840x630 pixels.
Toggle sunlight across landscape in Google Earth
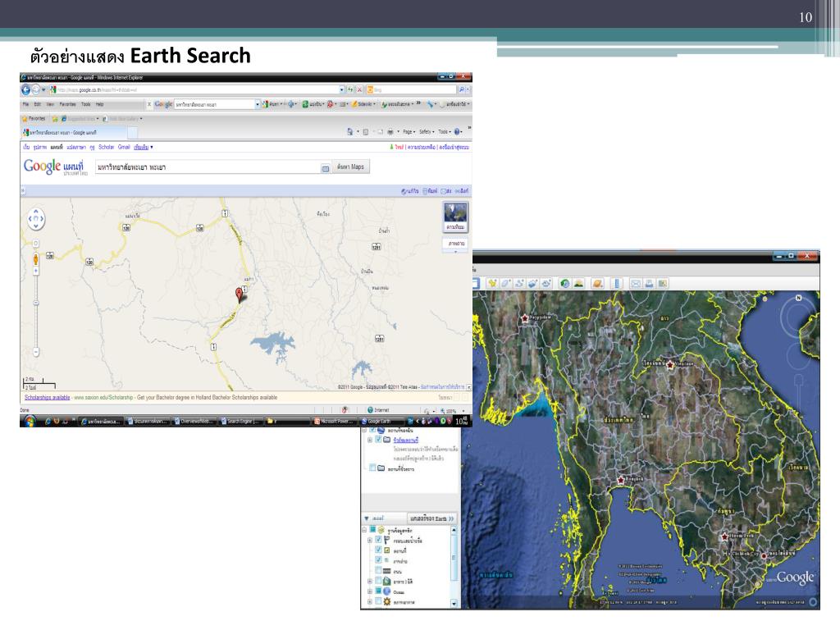coord(578,283)
